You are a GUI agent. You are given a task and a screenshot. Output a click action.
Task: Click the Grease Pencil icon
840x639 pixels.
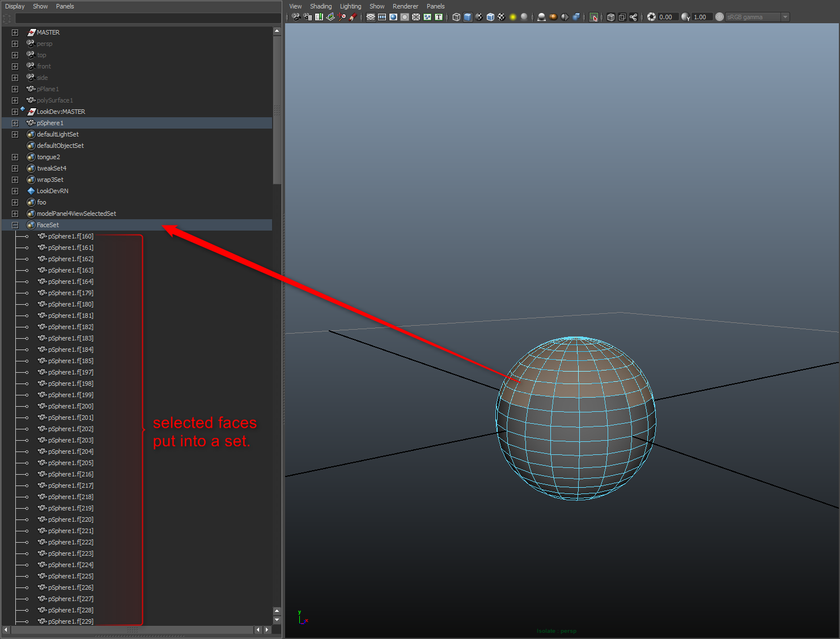click(353, 17)
